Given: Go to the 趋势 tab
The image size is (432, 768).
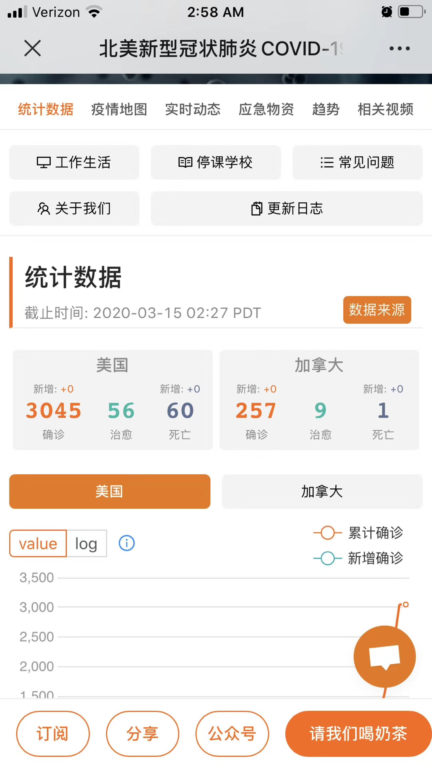Looking at the screenshot, I should click(x=326, y=109).
